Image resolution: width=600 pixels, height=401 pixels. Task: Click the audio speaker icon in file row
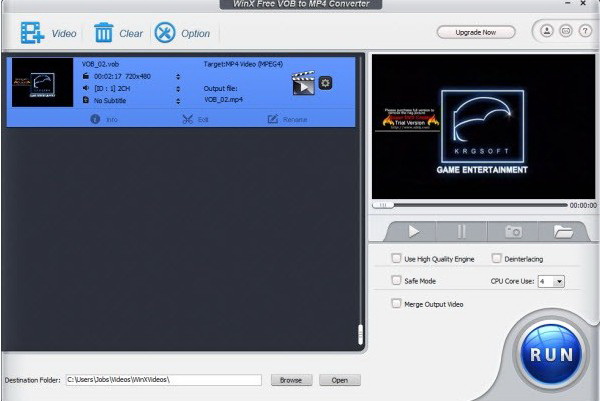tap(86, 88)
